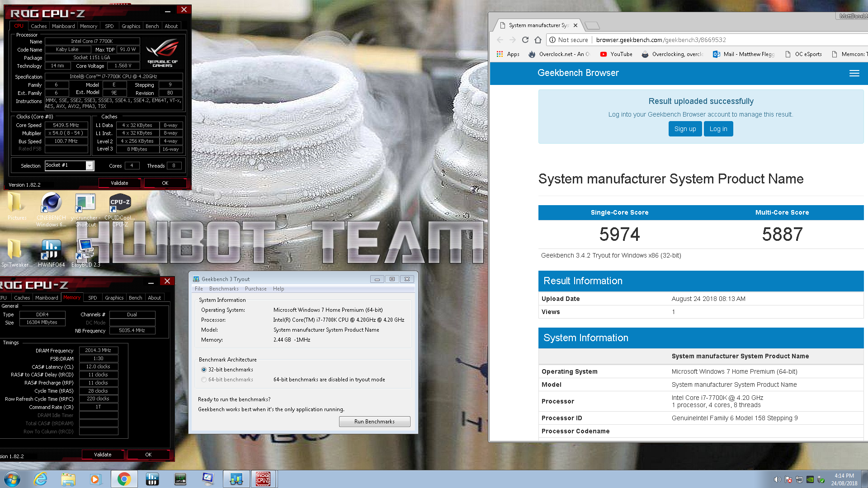
Task: Switch to ROG CPU-Z in the taskbar
Action: tap(263, 479)
